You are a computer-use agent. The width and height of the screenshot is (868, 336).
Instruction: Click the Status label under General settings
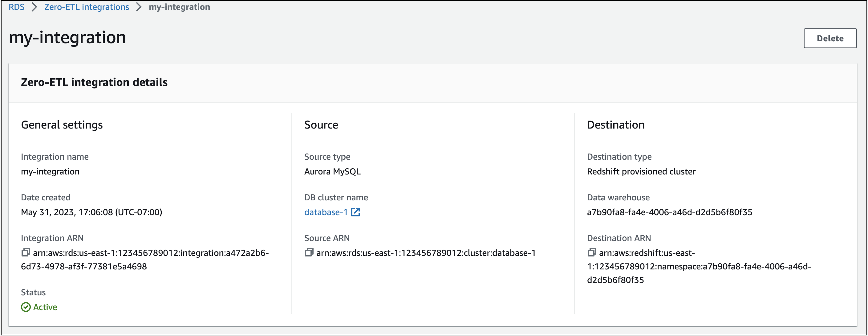[33, 292]
